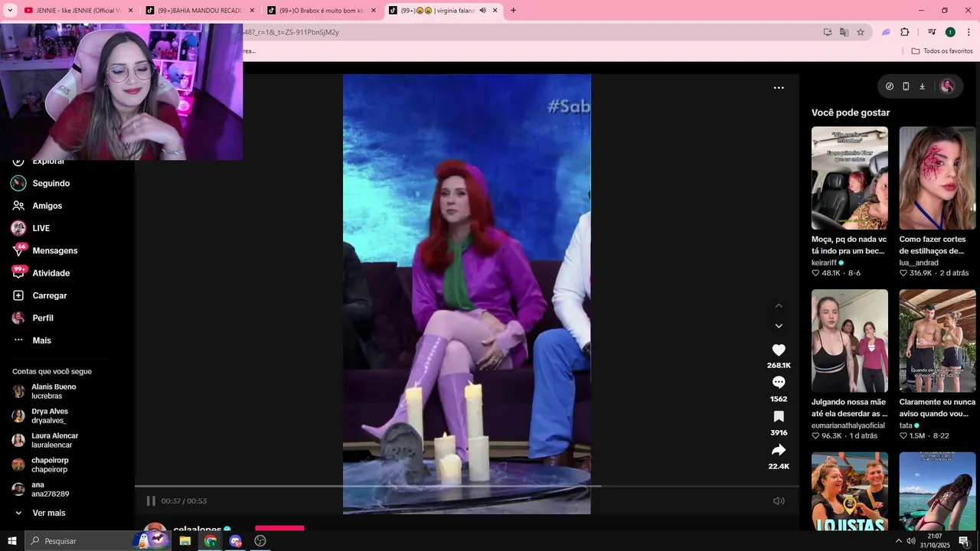Open the notification center in the system tray

coord(963,541)
